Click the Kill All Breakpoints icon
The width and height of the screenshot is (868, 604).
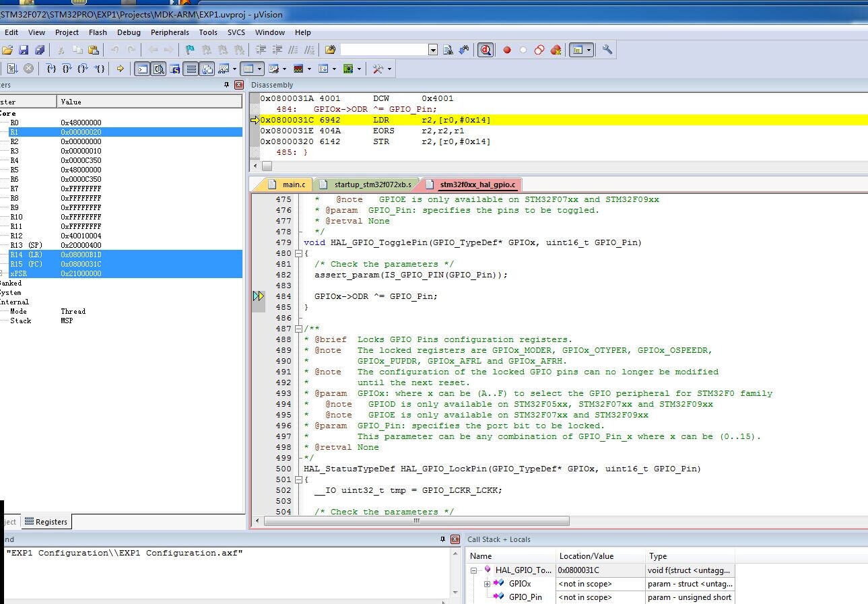click(x=556, y=50)
